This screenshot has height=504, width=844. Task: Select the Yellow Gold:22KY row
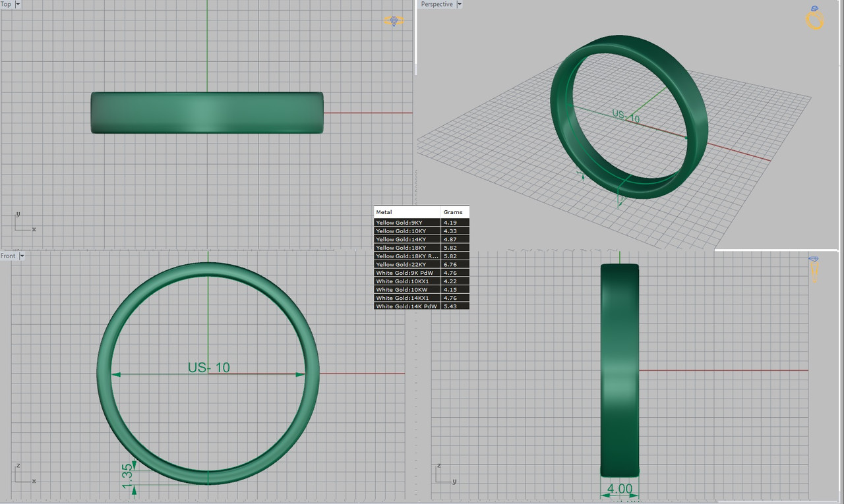pos(421,264)
